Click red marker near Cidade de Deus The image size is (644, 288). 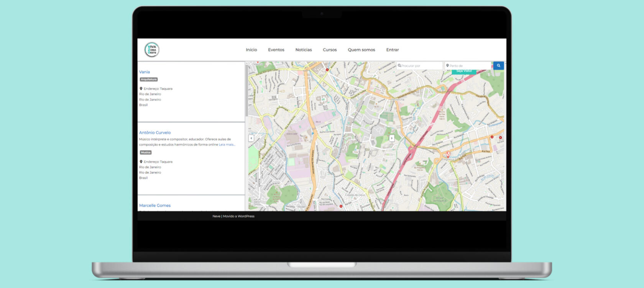(341, 206)
